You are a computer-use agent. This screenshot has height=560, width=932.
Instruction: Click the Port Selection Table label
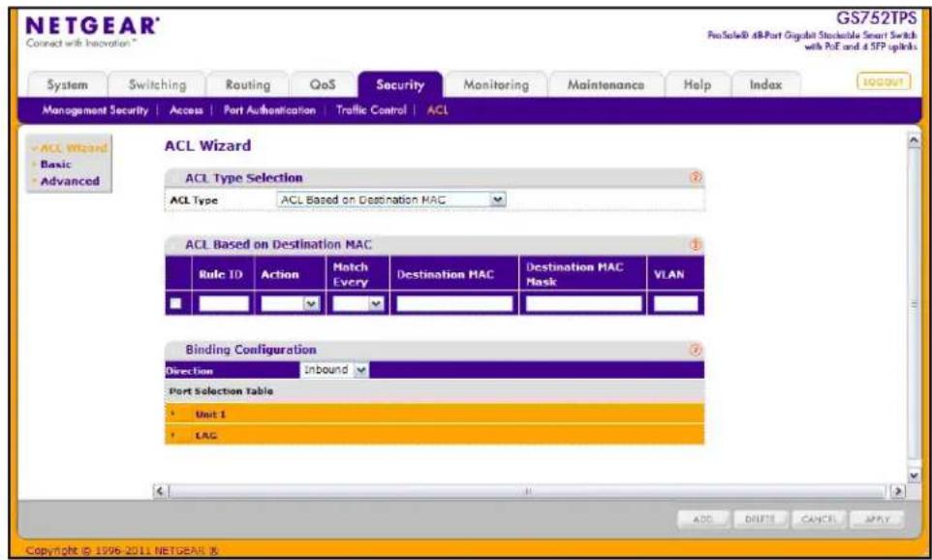(221, 391)
